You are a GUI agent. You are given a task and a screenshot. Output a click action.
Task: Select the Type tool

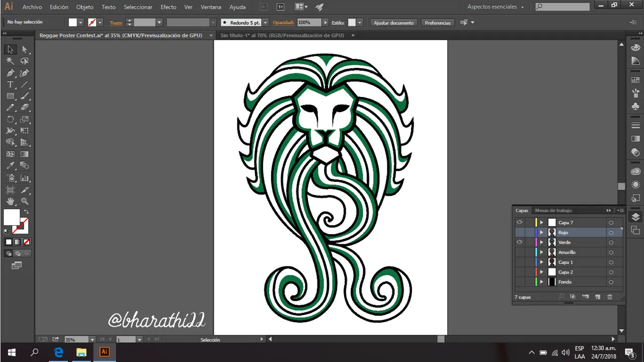tap(10, 84)
